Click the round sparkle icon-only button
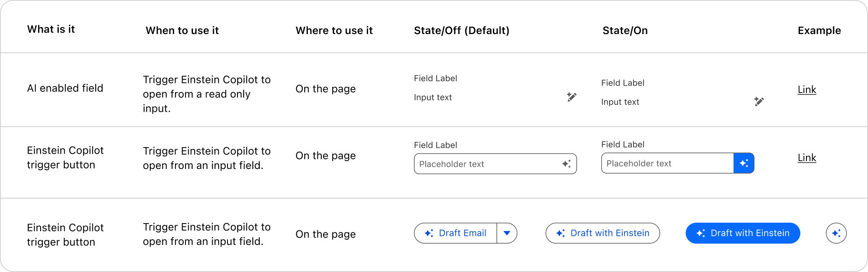 point(836,233)
